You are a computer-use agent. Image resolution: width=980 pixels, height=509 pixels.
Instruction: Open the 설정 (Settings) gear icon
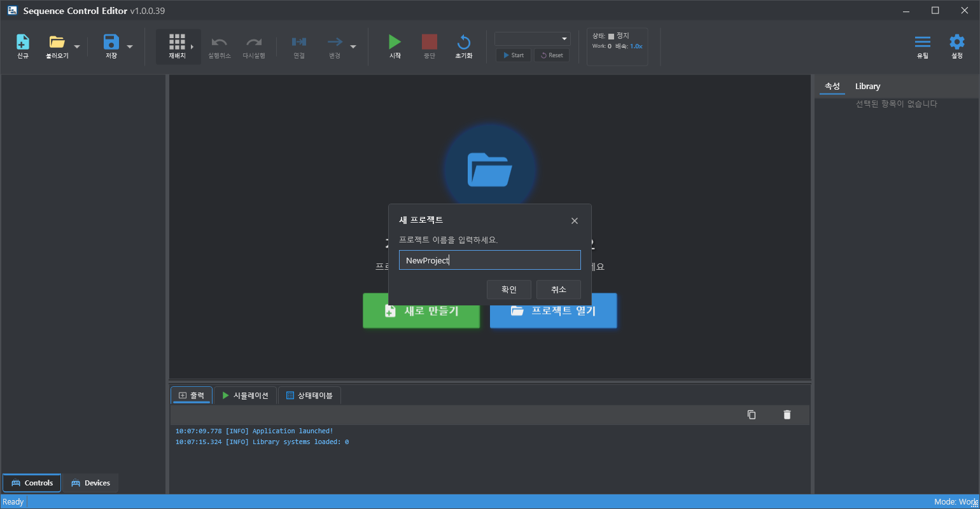(x=956, y=43)
